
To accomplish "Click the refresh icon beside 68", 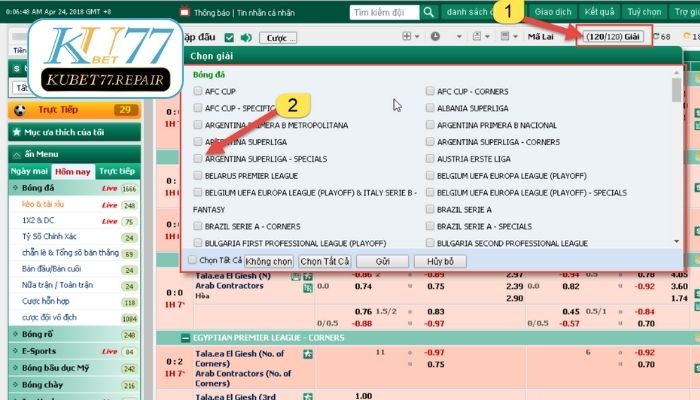I will click(x=657, y=36).
